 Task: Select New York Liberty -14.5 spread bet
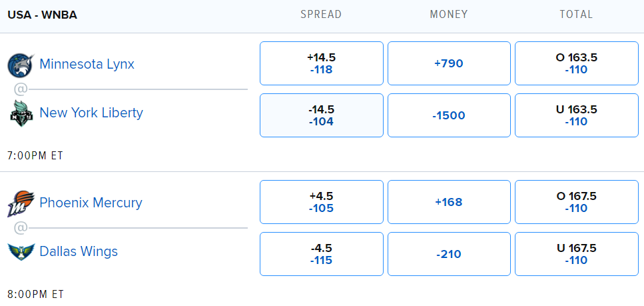pyautogui.click(x=321, y=115)
